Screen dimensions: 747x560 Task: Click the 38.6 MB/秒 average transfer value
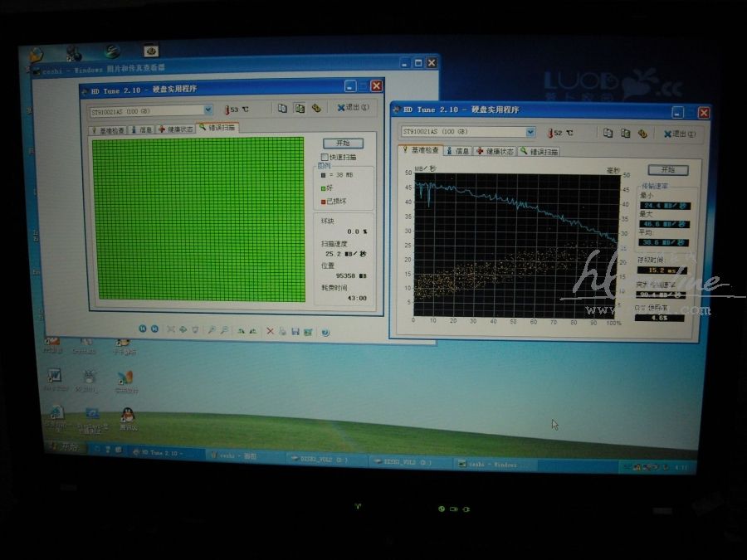coord(663,242)
